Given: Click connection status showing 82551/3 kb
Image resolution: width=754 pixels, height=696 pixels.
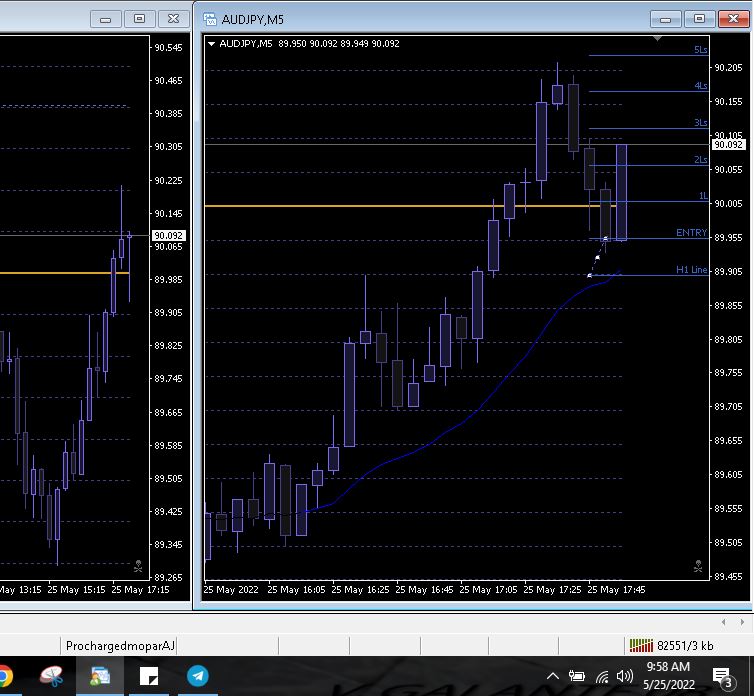Looking at the screenshot, I should coord(671,646).
